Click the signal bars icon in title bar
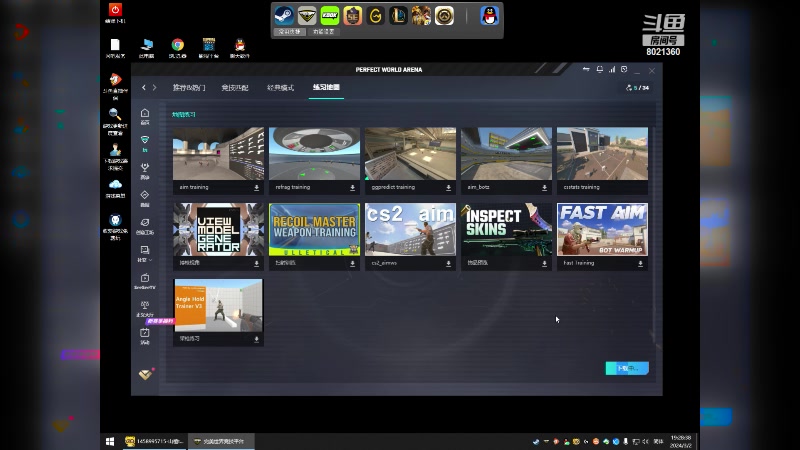The height and width of the screenshot is (450, 800). click(612, 69)
